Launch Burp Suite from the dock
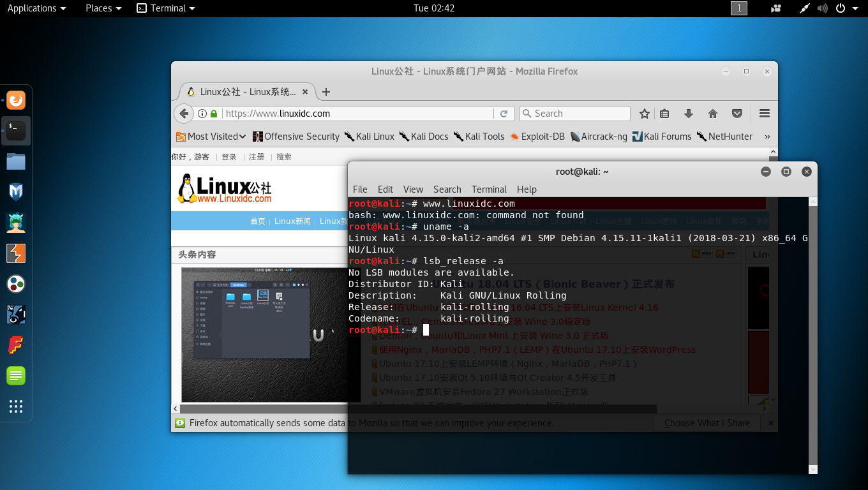 point(16,253)
